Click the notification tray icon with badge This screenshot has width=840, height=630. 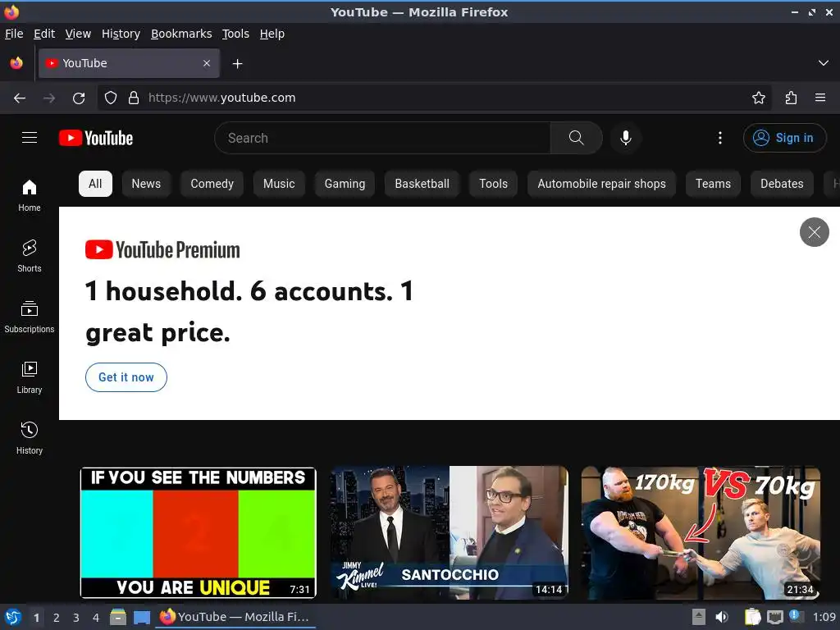pos(796,616)
